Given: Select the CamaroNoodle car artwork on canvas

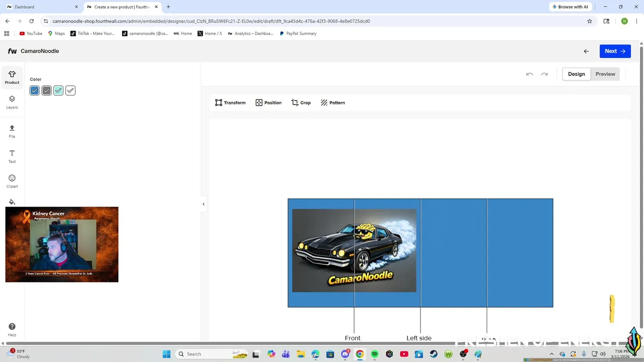Looking at the screenshot, I should [x=354, y=250].
